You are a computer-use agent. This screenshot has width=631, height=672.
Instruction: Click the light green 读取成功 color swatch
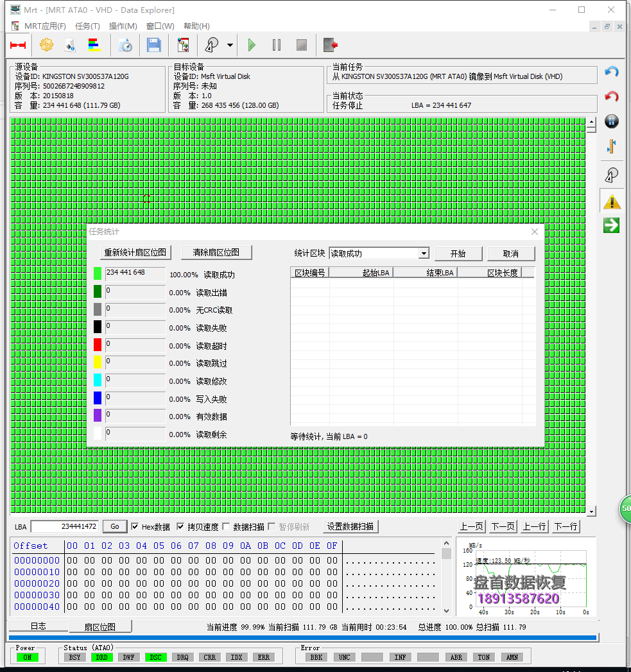click(x=98, y=273)
